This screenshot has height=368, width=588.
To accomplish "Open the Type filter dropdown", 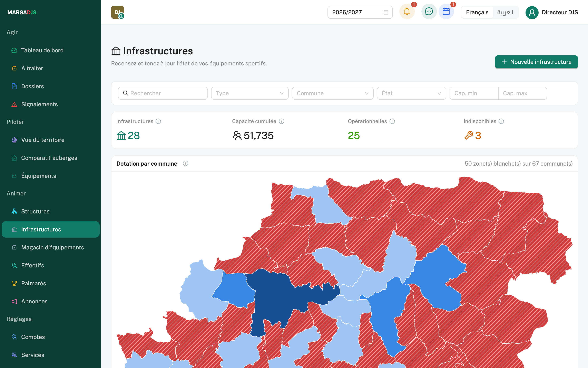I will [250, 93].
